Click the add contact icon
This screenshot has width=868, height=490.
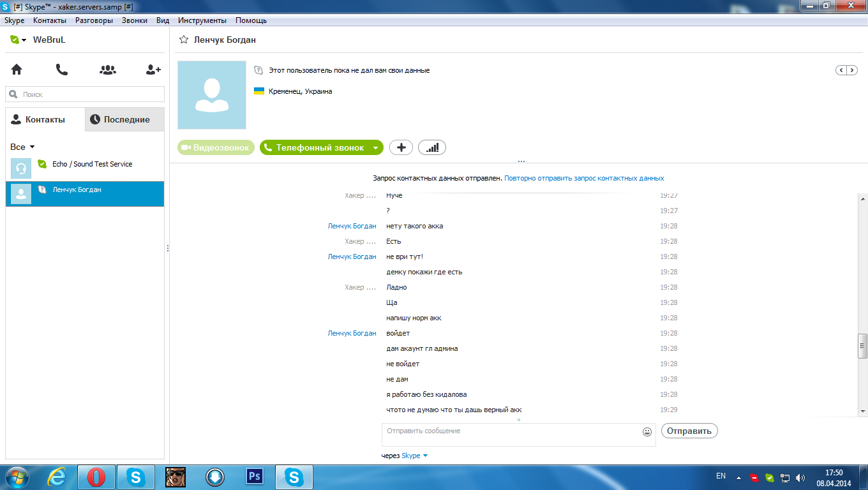pyautogui.click(x=153, y=70)
